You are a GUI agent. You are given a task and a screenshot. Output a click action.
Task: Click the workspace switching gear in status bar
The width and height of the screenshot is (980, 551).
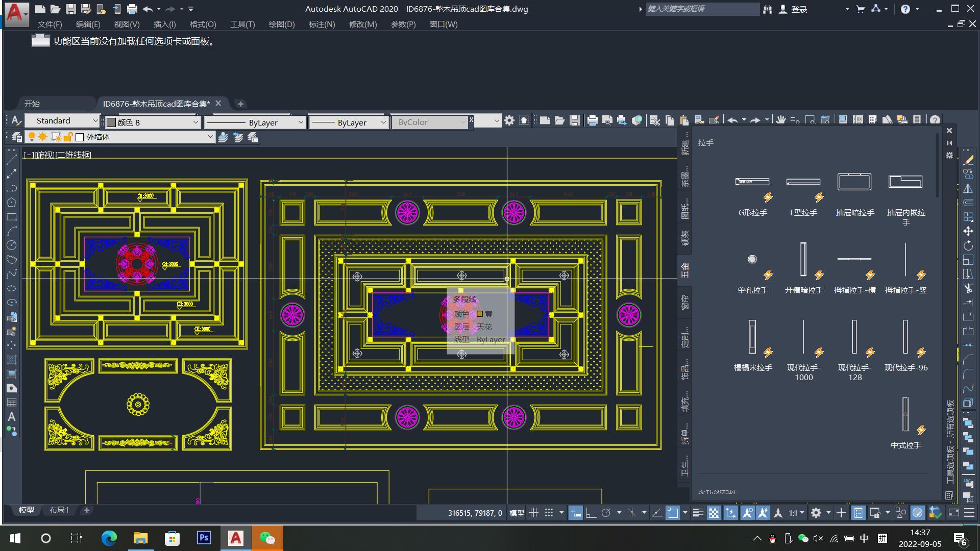(x=816, y=513)
